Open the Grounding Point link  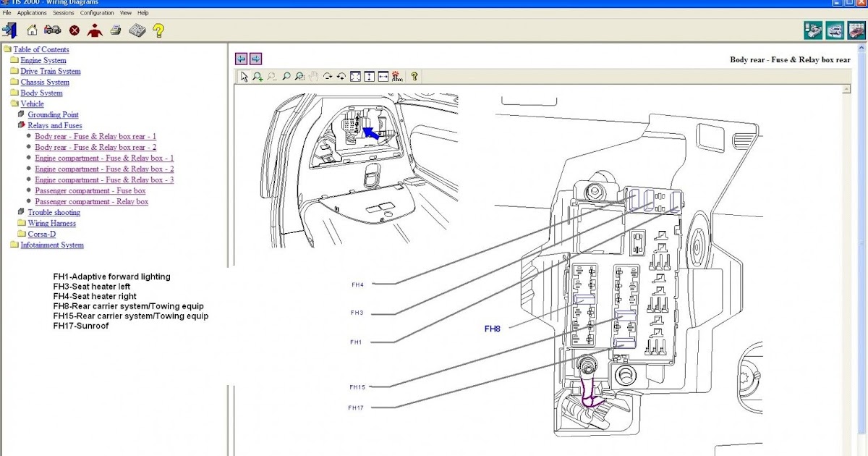pyautogui.click(x=53, y=114)
